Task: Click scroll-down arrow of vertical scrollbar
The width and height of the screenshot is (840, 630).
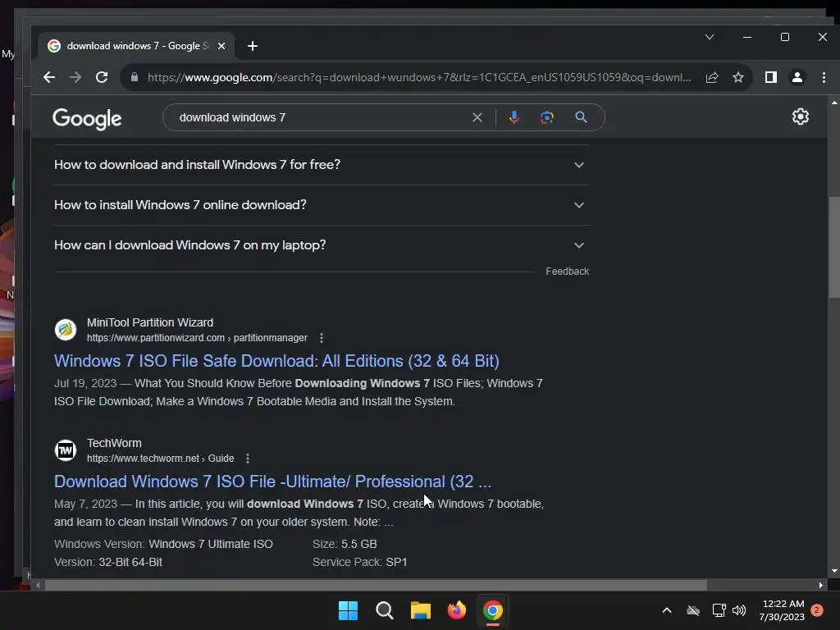Action: tap(834, 571)
